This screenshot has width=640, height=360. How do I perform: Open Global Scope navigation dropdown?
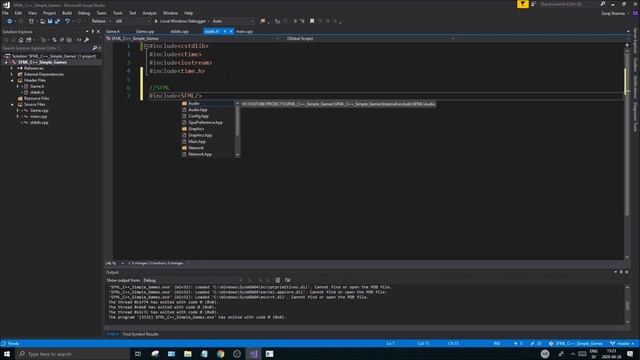tap(370, 38)
